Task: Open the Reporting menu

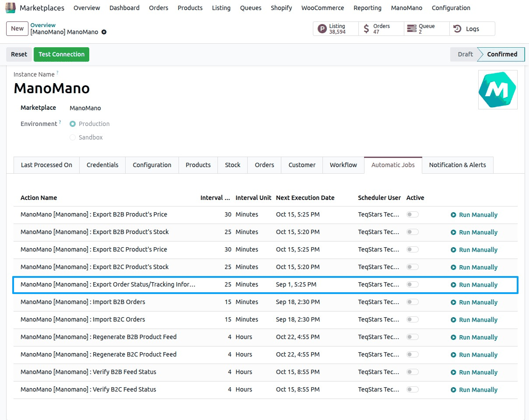Action: 367,8
